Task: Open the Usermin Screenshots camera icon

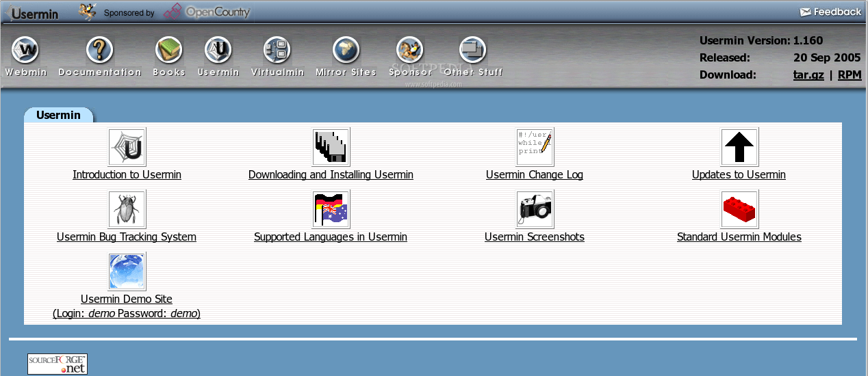Action: tap(535, 209)
